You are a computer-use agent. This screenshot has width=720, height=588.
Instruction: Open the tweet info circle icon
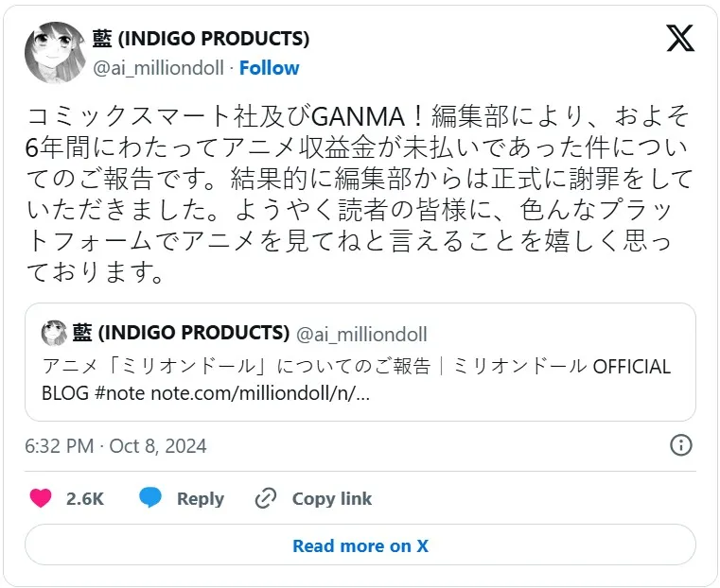(x=681, y=445)
